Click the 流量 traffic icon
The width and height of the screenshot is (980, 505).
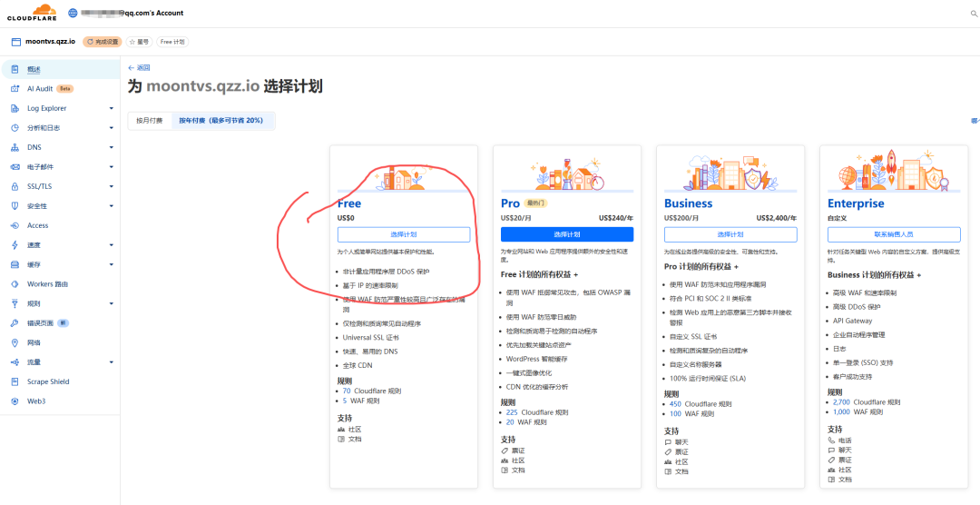15,362
